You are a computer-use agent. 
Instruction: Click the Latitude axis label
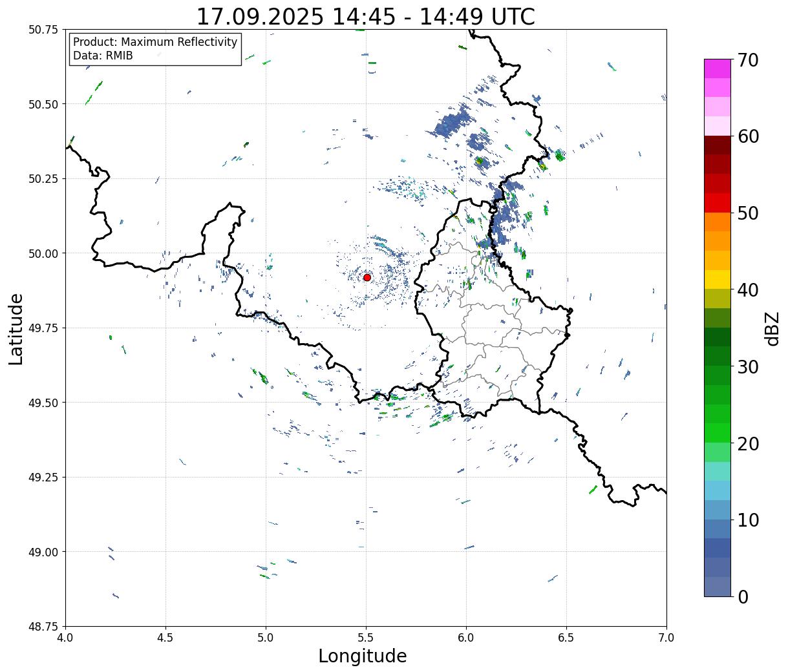pyautogui.click(x=16, y=328)
